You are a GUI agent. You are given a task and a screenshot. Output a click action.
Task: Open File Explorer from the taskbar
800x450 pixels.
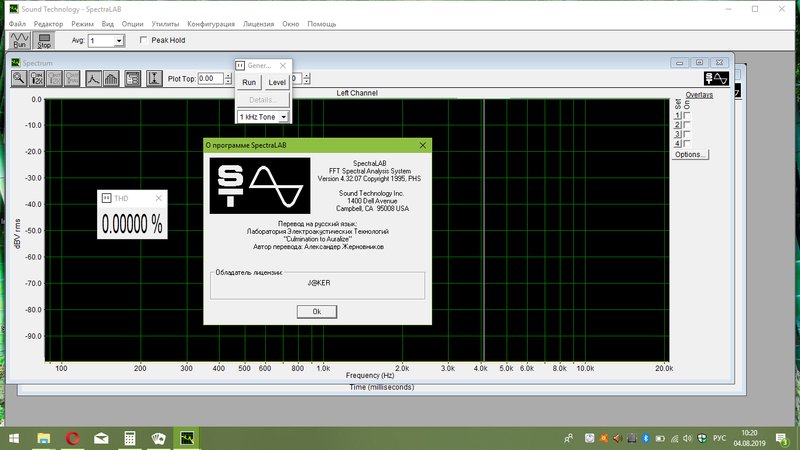click(44, 438)
